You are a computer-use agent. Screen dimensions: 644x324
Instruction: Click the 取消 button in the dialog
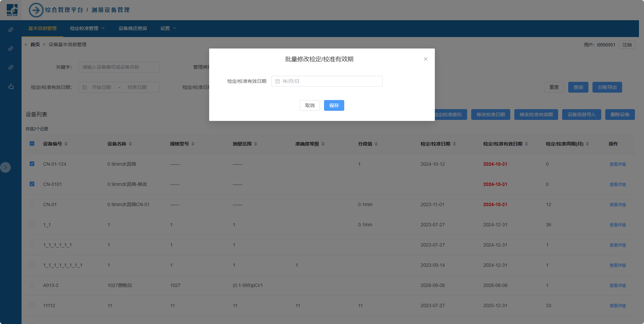(x=310, y=106)
